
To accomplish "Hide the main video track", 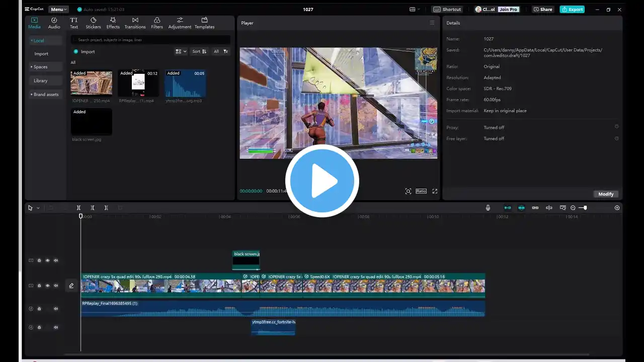I will pos(48,286).
